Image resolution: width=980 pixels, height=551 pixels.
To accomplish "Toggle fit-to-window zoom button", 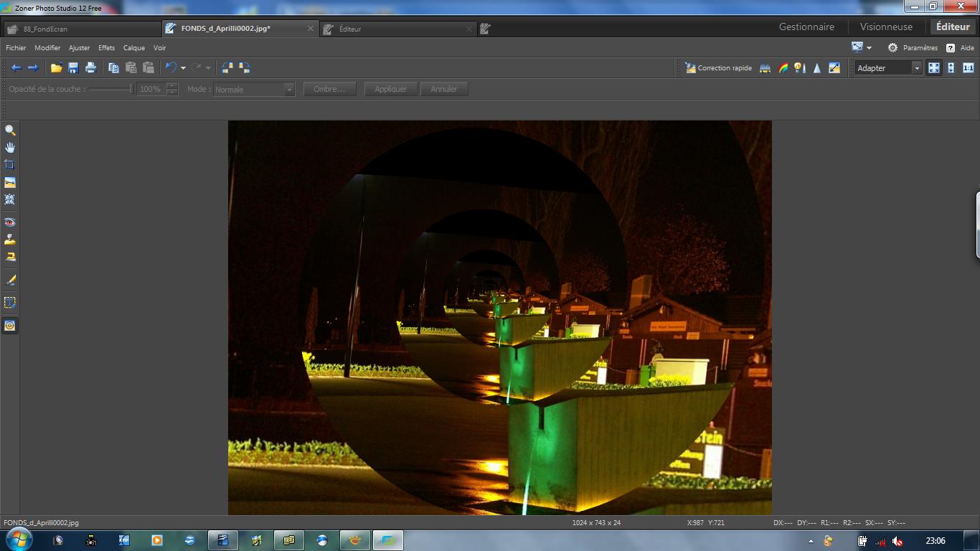I will click(933, 67).
